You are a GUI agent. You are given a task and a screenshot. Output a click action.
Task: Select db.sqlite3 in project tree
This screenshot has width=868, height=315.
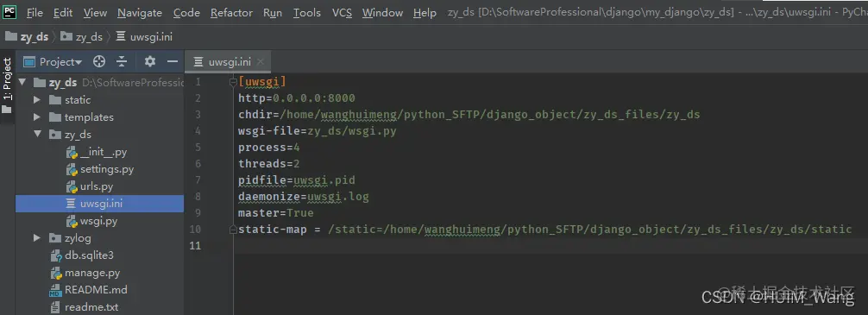[89, 255]
